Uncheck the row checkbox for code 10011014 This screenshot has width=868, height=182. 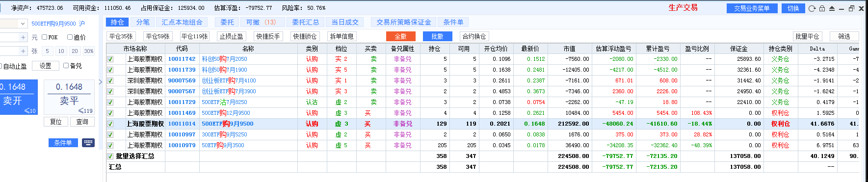(x=110, y=124)
